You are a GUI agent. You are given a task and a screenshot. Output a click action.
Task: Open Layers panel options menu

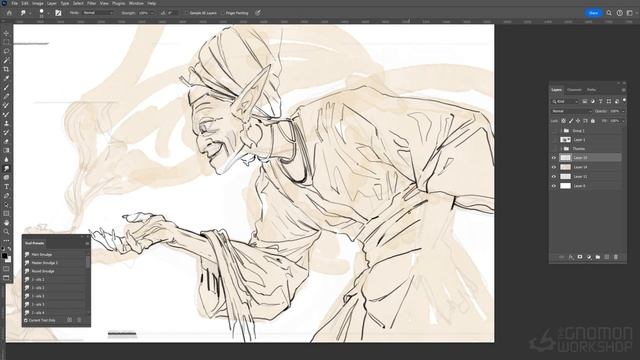click(x=623, y=90)
